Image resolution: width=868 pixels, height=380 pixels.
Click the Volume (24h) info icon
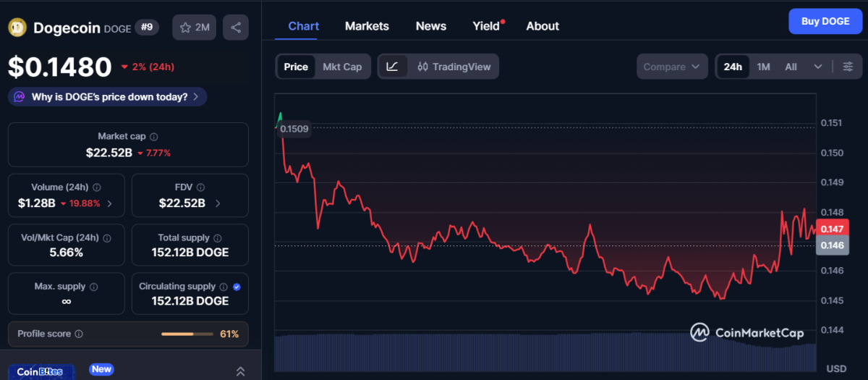click(x=97, y=187)
